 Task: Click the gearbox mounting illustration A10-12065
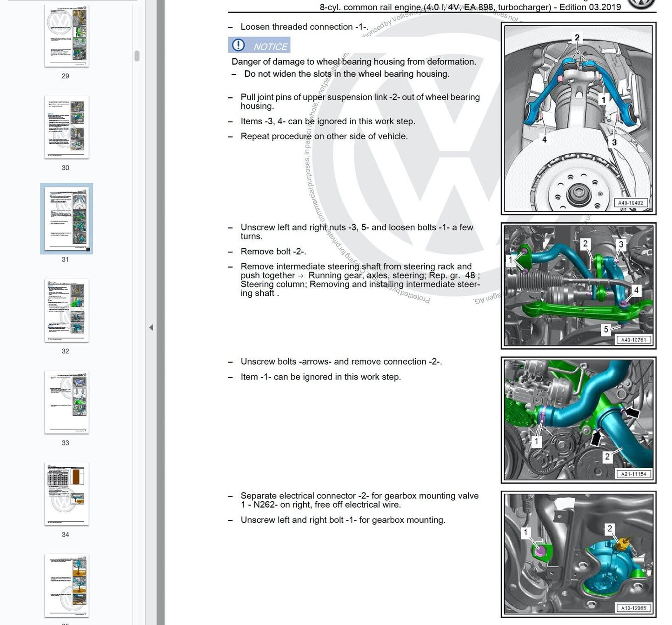[x=578, y=554]
